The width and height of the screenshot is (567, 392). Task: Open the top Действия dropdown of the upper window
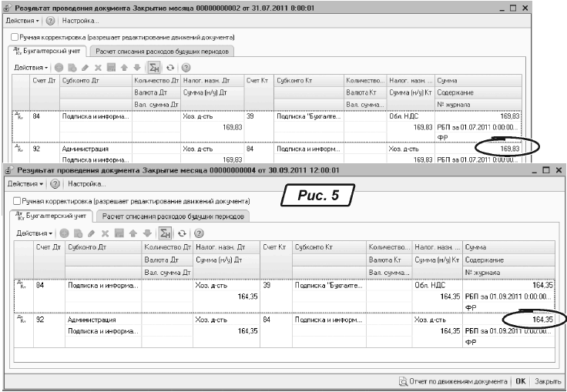(22, 20)
